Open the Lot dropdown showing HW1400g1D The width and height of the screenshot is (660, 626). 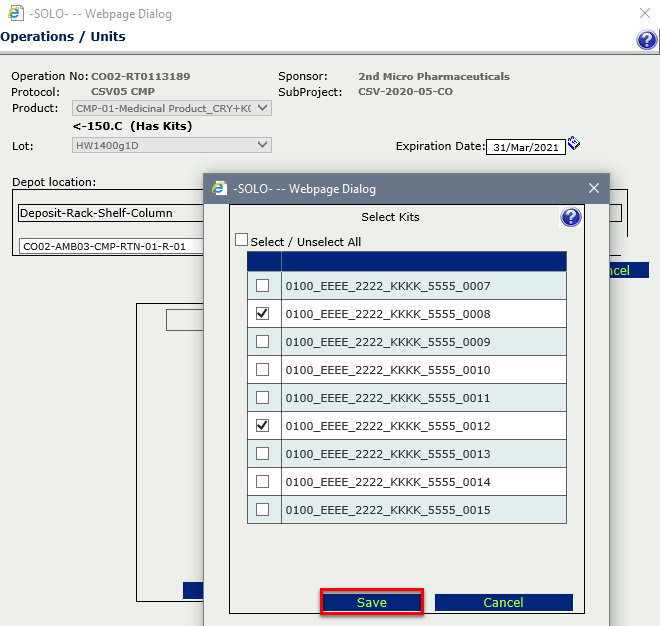tap(172, 145)
